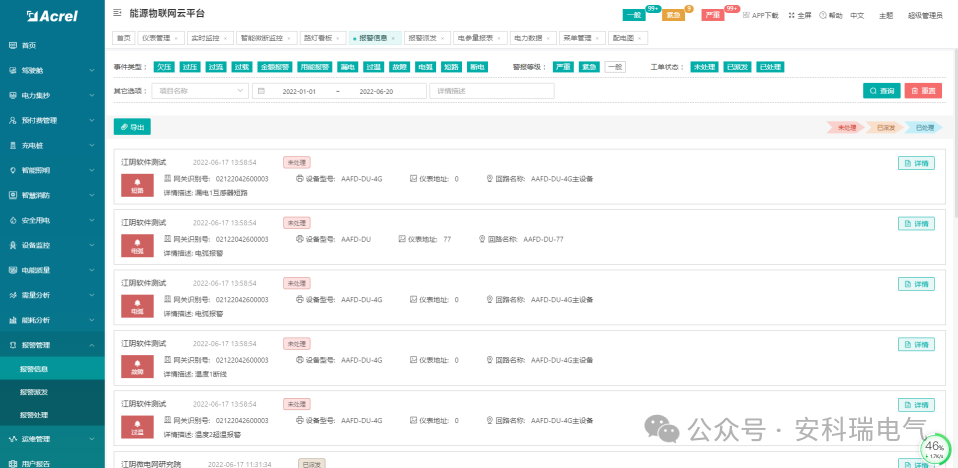The width and height of the screenshot is (958, 468).
Task: Click the 帮助 help question mark icon
Action: click(822, 15)
